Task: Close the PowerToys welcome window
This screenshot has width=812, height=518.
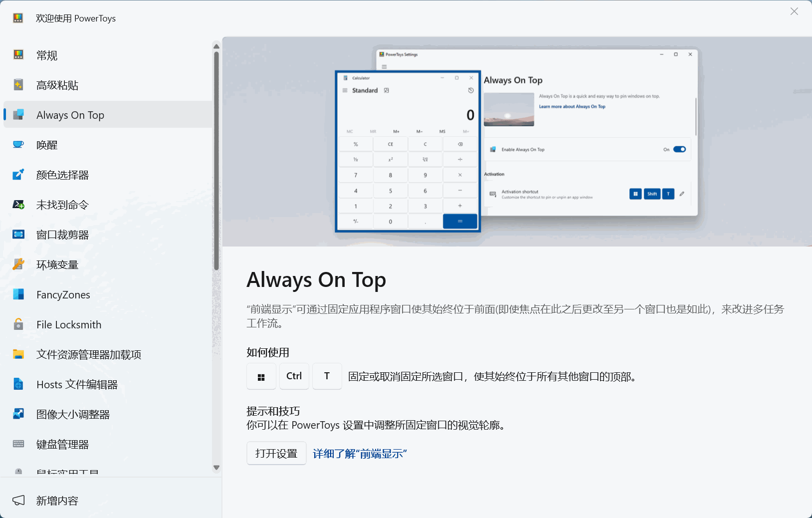Action: point(794,11)
